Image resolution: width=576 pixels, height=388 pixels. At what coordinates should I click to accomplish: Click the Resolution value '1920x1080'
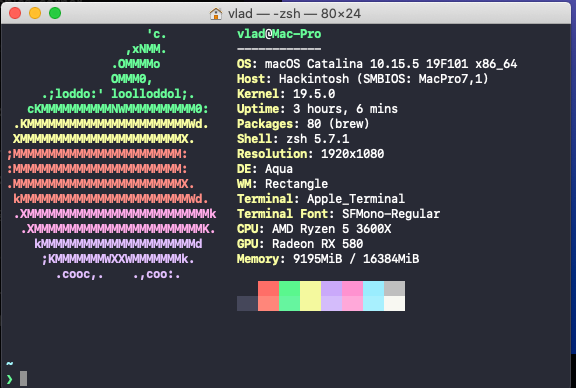pyautogui.click(x=353, y=154)
